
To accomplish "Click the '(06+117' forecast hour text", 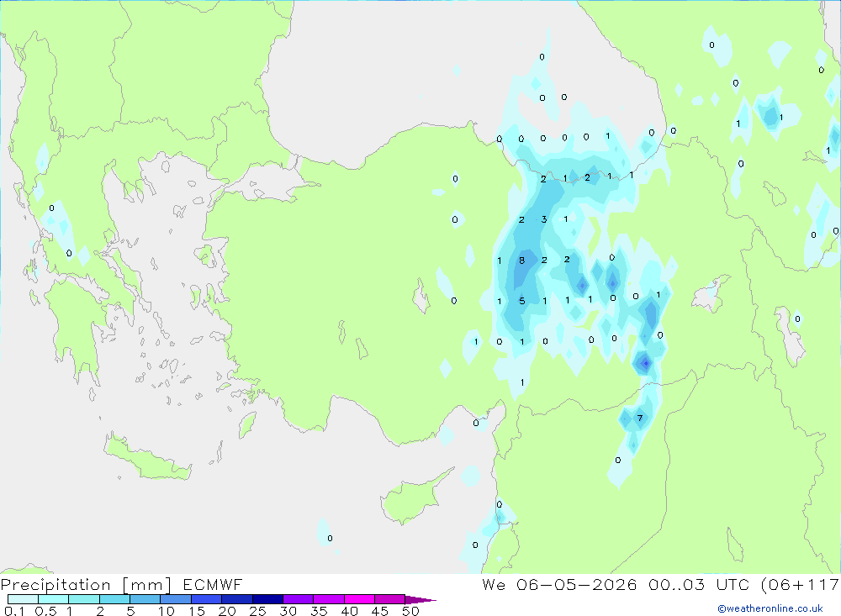I will pos(801,584).
